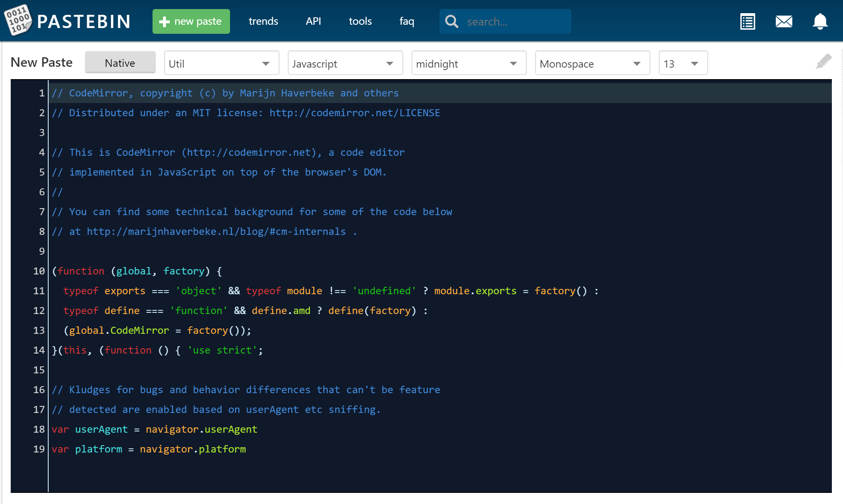The image size is (843, 504).
Task: Open the notifications bell icon
Action: (820, 21)
